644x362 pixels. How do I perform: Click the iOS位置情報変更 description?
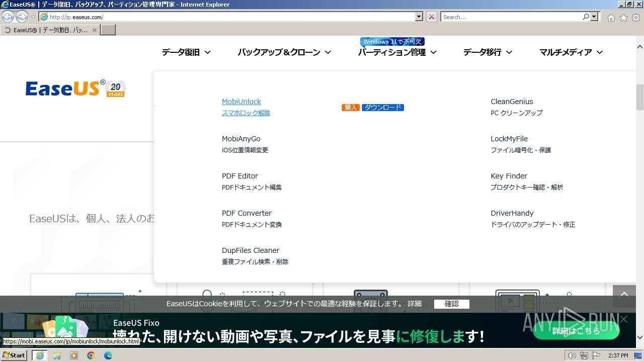pos(245,150)
